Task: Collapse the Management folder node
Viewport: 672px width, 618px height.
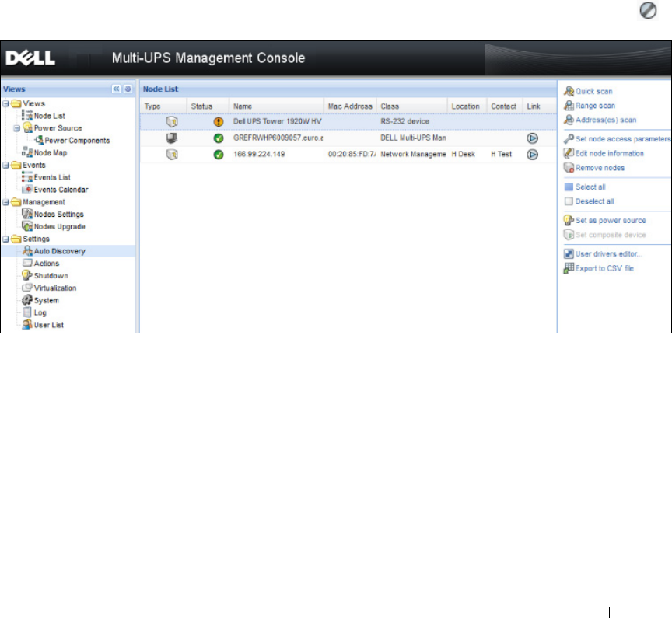Action: [5, 202]
